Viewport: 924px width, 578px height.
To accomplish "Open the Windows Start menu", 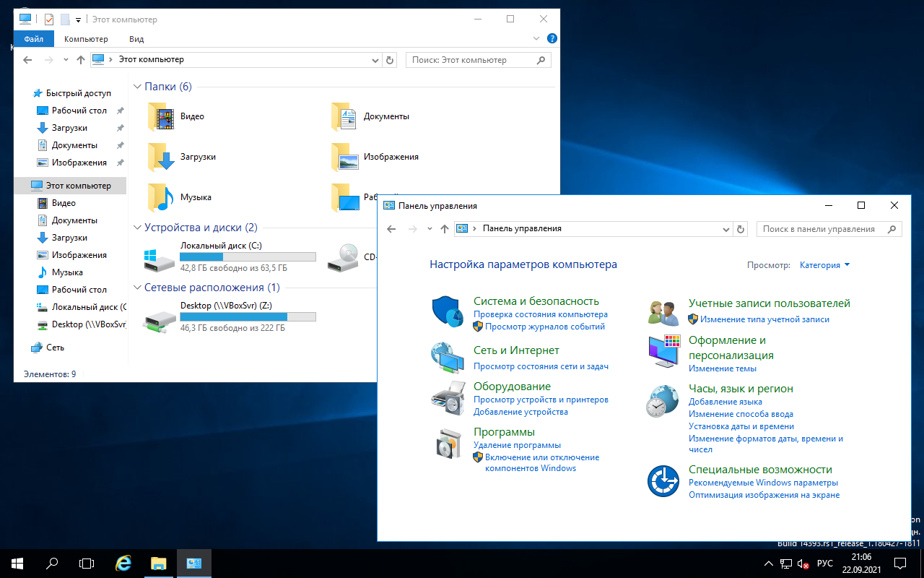I will [x=17, y=563].
